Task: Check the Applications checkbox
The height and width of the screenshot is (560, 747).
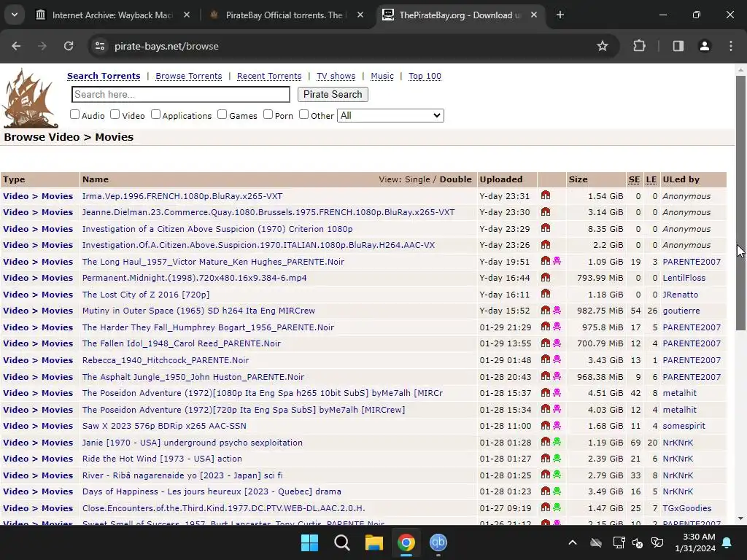Action: pyautogui.click(x=156, y=114)
